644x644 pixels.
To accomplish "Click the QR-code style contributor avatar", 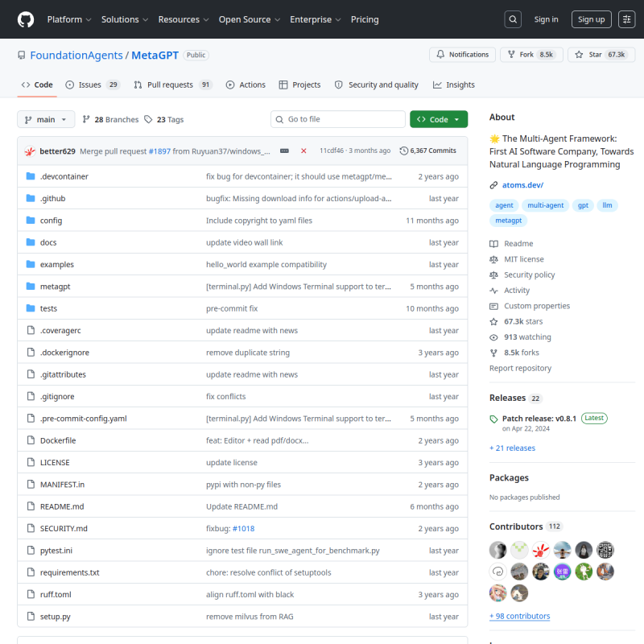I will [605, 550].
